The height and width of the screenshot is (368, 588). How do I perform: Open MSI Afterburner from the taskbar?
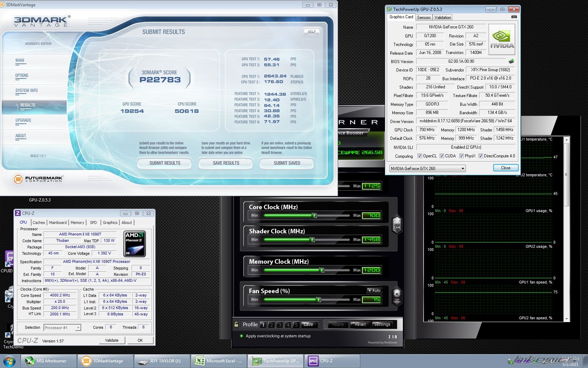49,361
